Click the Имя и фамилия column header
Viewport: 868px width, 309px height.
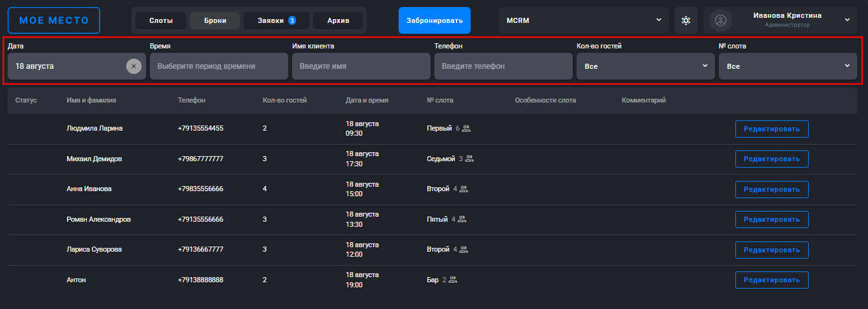point(91,101)
